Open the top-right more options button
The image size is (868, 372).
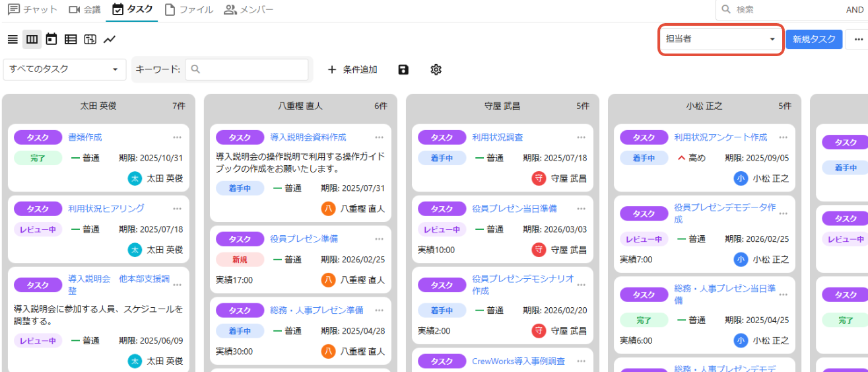(858, 39)
